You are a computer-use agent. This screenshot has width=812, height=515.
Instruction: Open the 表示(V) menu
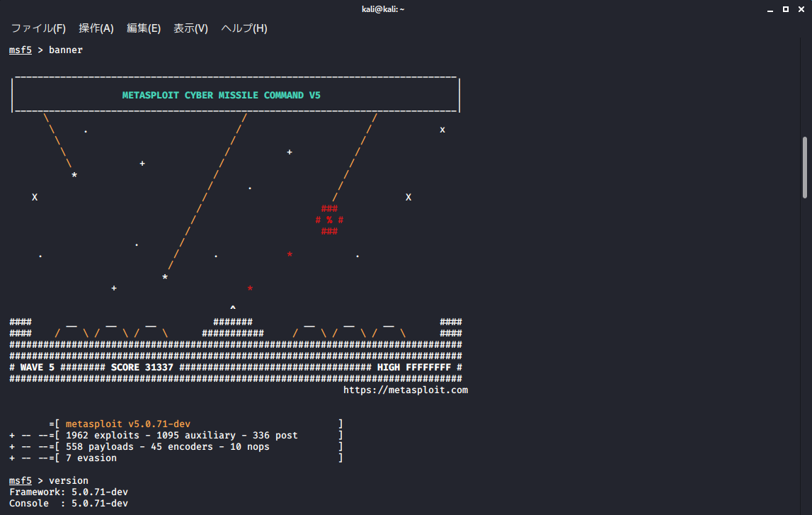tap(190, 28)
